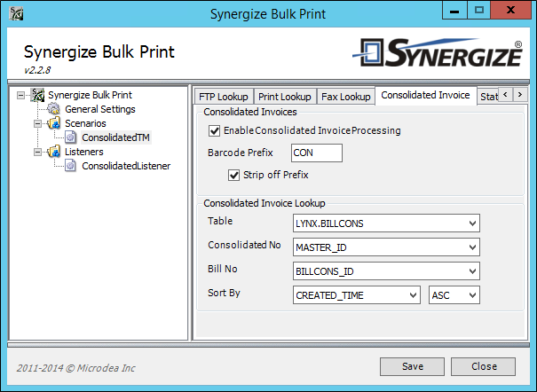The image size is (537, 392).
Task: Click the Save button
Action: [x=413, y=366]
